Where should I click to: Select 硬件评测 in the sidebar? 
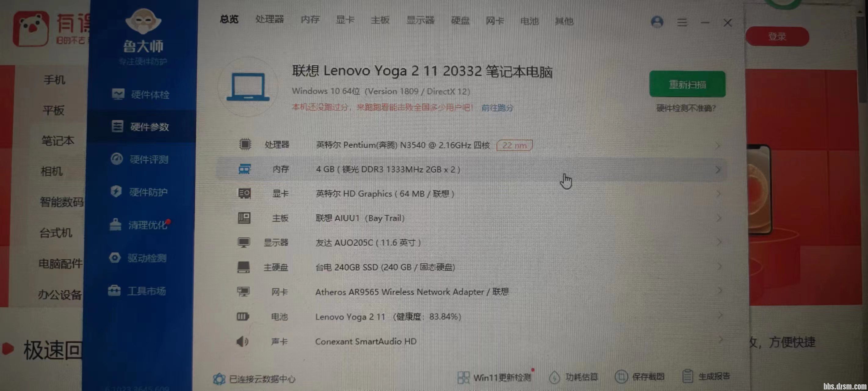point(139,159)
